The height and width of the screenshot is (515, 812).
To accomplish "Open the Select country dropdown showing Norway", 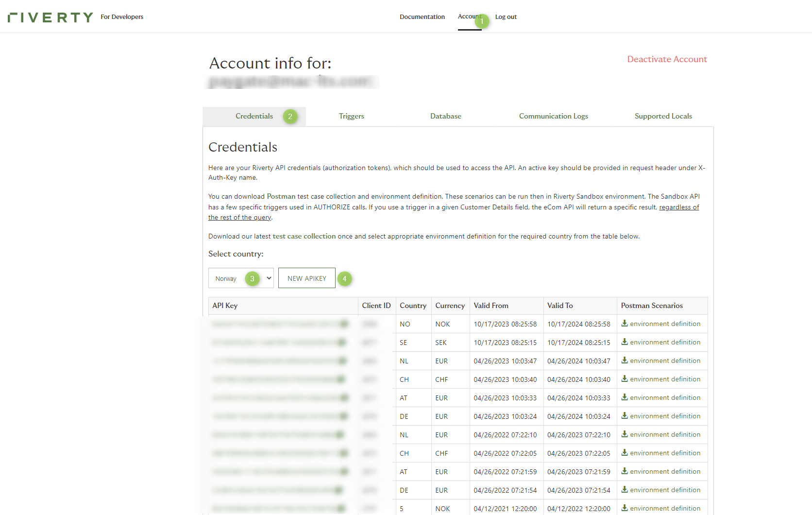I will [x=241, y=278].
